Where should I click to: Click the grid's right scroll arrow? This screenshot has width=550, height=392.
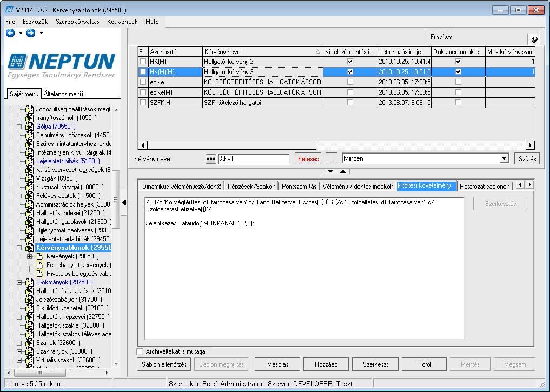pos(530,145)
